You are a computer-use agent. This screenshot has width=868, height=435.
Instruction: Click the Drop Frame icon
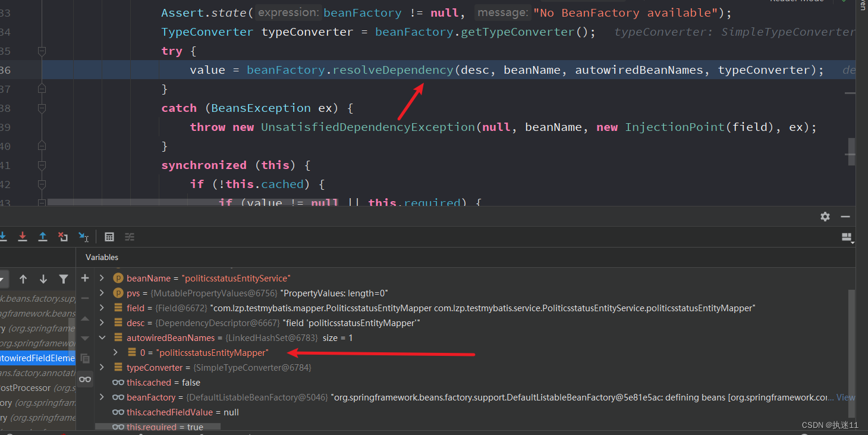(63, 237)
